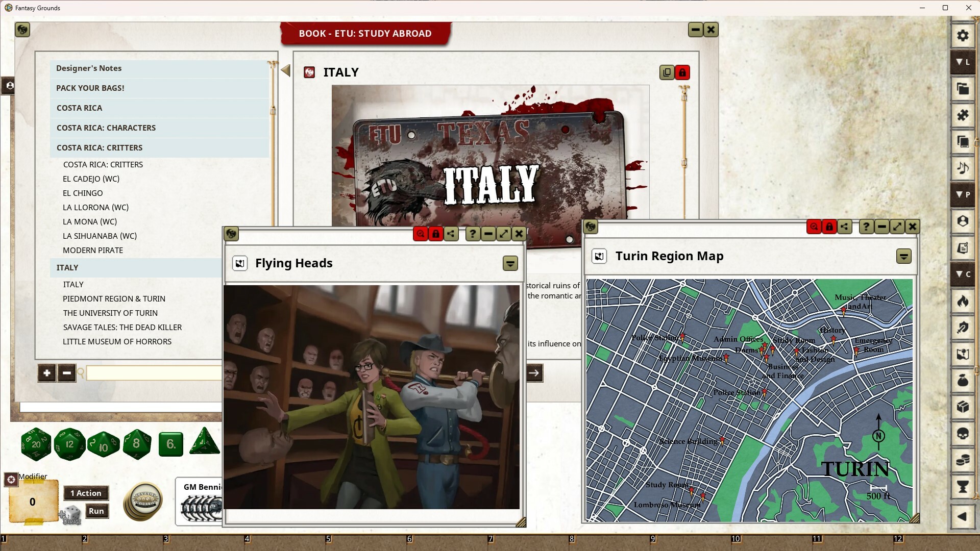Image resolution: width=980 pixels, height=551 pixels.
Task: Set the modifier value to zero
Action: point(32,503)
